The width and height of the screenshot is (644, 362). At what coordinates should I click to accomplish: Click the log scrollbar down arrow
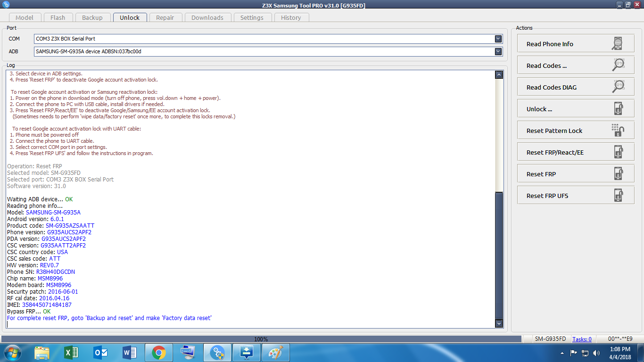coord(499,323)
